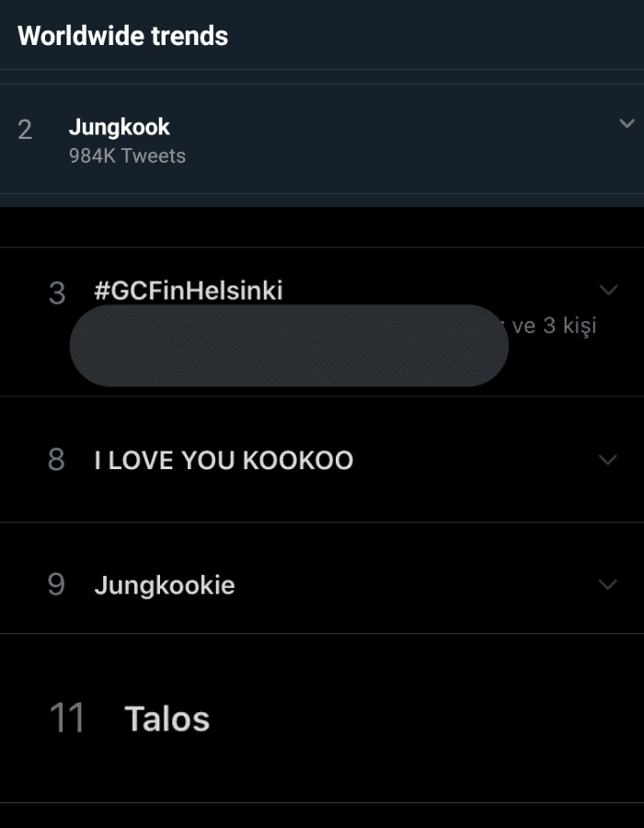Viewport: 644px width, 828px height.
Task: Tap the 984K Tweets count
Action: click(x=127, y=156)
